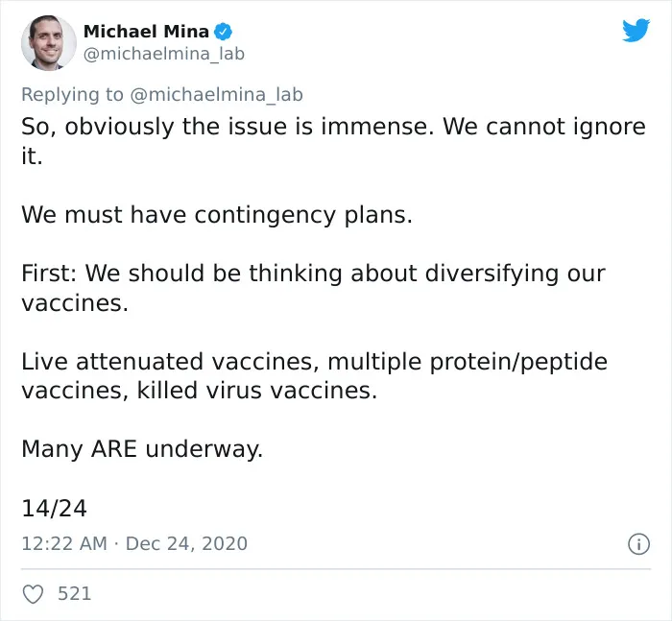
Task: Click the divider line above the likes
Action: tap(336, 569)
